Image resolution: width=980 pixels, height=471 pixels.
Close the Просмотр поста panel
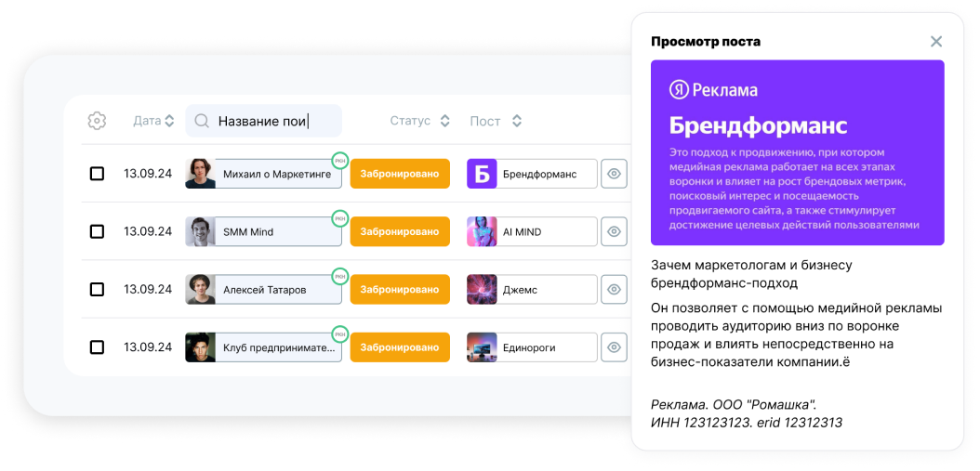point(936,41)
